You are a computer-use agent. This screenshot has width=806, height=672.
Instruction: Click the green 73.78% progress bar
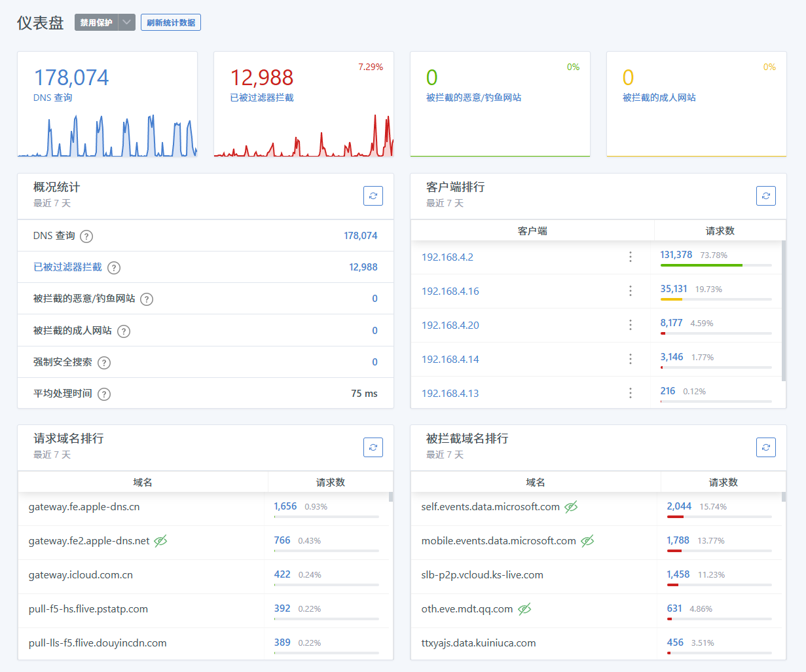(x=701, y=265)
